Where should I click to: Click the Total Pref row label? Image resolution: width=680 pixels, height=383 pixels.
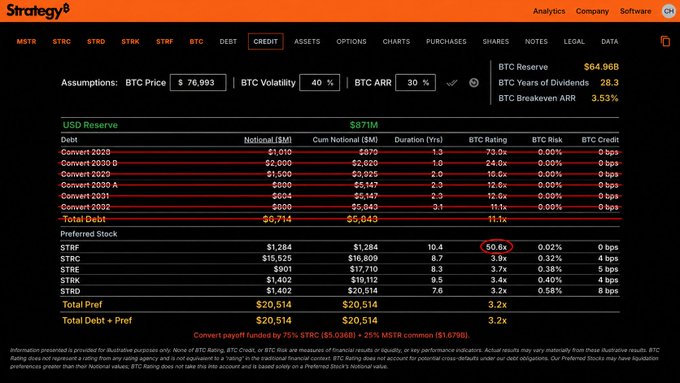pyautogui.click(x=82, y=304)
